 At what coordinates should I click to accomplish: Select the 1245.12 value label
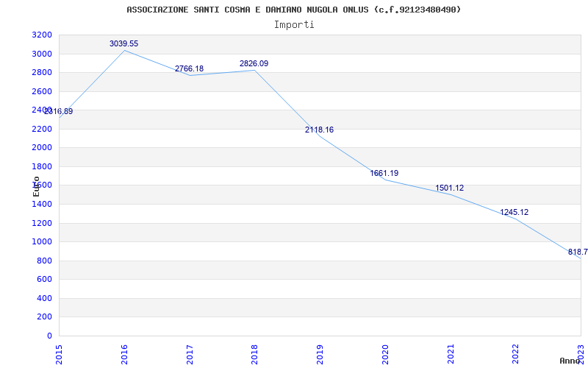click(x=514, y=212)
